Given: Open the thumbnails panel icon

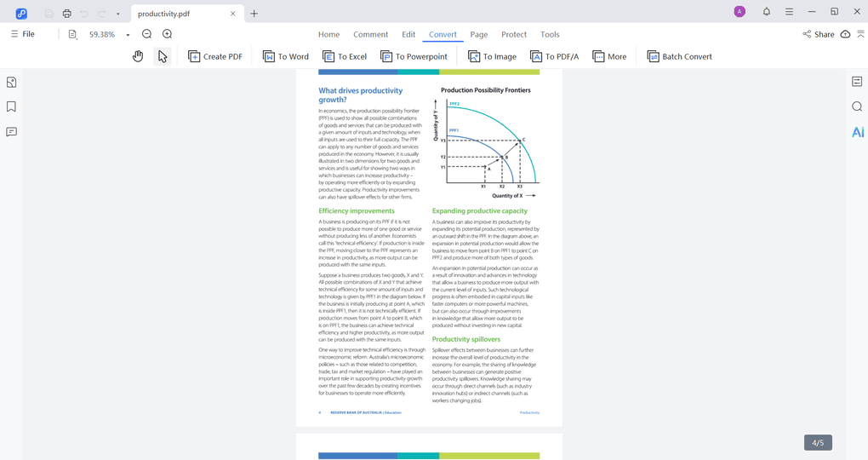Looking at the screenshot, I should tap(11, 83).
